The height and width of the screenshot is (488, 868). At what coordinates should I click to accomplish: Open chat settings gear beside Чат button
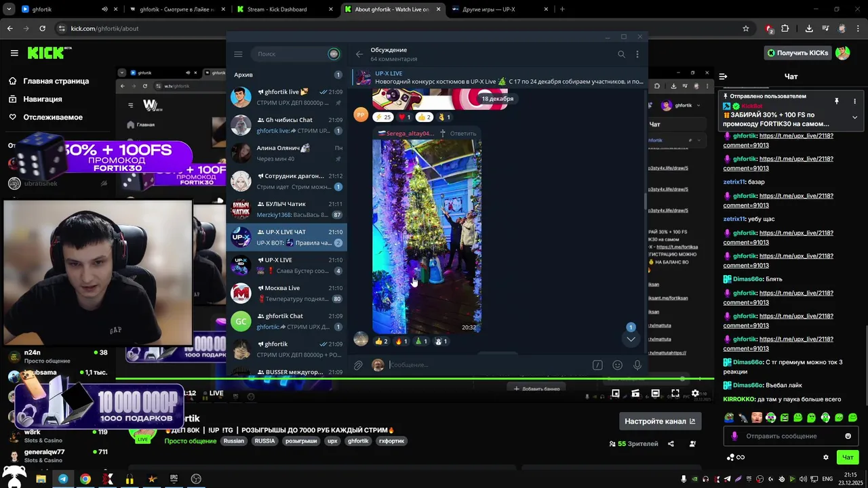(x=826, y=457)
